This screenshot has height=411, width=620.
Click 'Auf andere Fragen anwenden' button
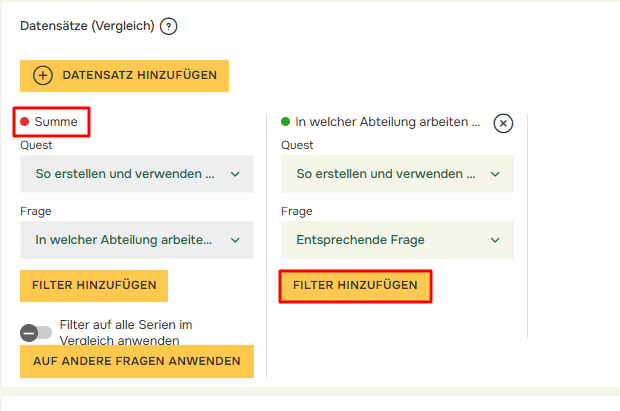click(136, 361)
